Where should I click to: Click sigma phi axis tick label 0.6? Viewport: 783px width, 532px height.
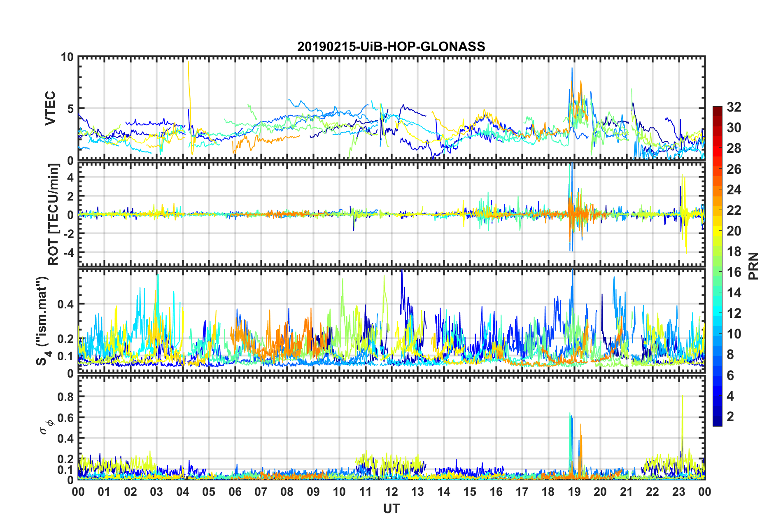65,418
